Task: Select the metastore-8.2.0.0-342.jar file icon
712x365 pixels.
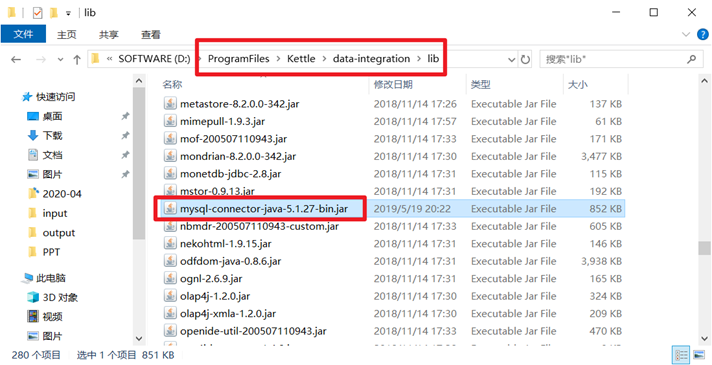Action: pos(170,104)
